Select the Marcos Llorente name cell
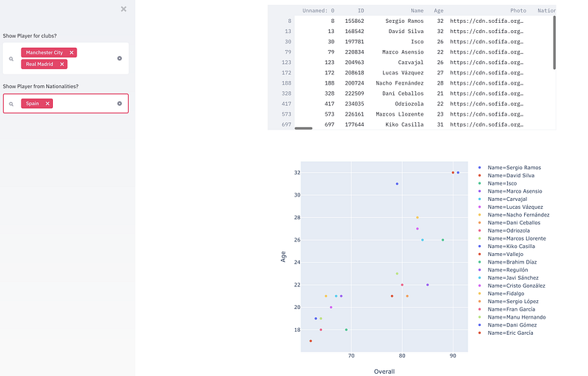The width and height of the screenshot is (588, 376). tap(400, 114)
